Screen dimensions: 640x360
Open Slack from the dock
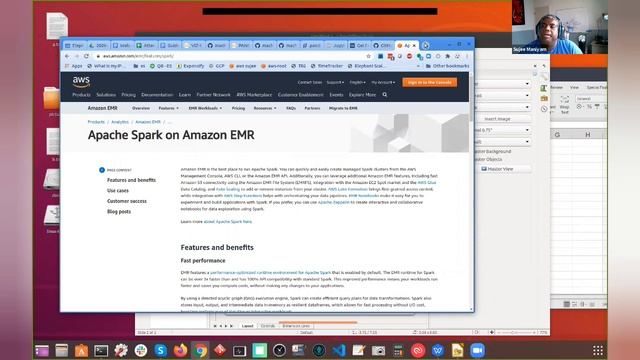tap(141, 350)
